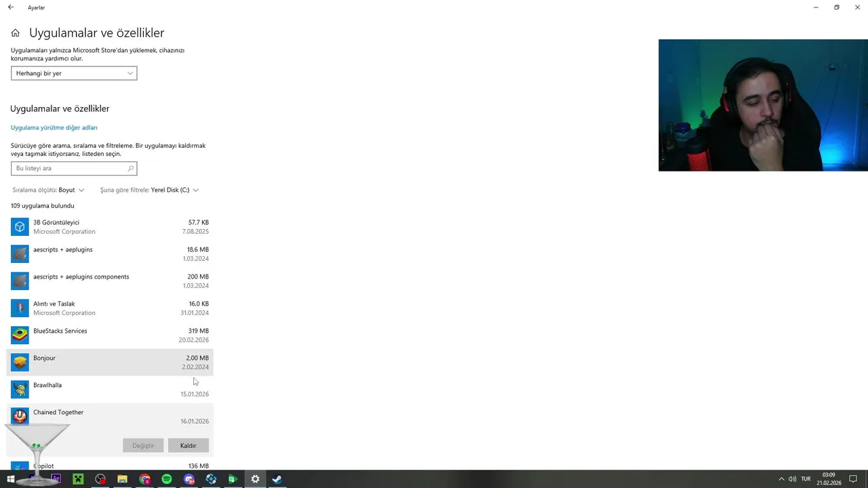The image size is (868, 488).
Task: Click the '136 MB' Copilot size value
Action: 199,466
